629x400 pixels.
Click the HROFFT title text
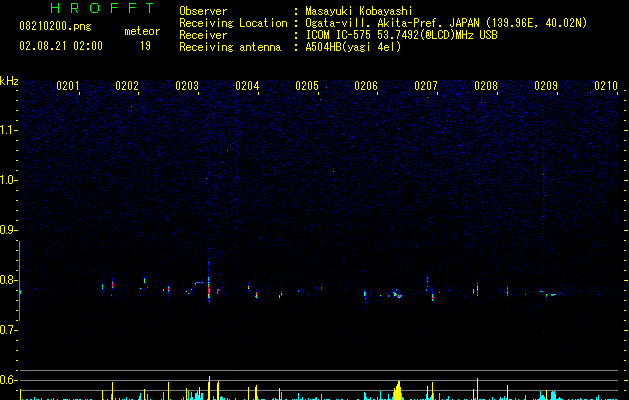(103, 8)
